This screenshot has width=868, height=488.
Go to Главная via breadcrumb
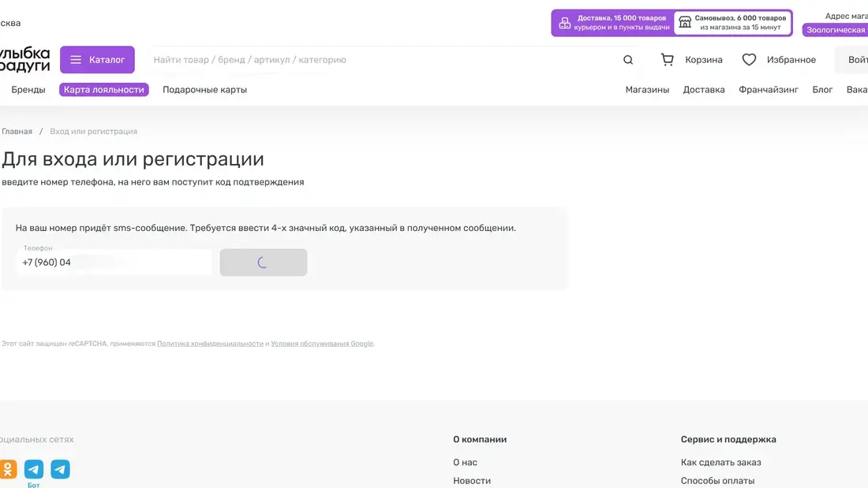[17, 130]
